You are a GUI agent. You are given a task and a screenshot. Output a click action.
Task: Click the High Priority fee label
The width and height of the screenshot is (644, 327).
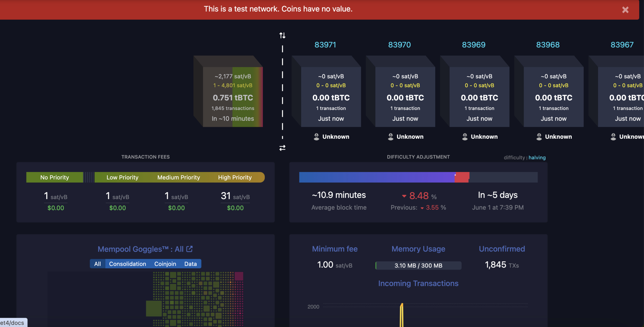point(235,177)
